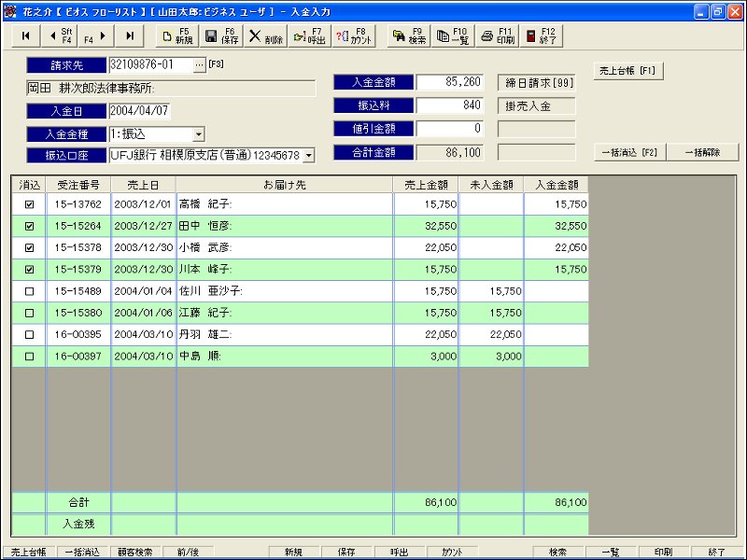Go to first record navigation button

[x=26, y=36]
